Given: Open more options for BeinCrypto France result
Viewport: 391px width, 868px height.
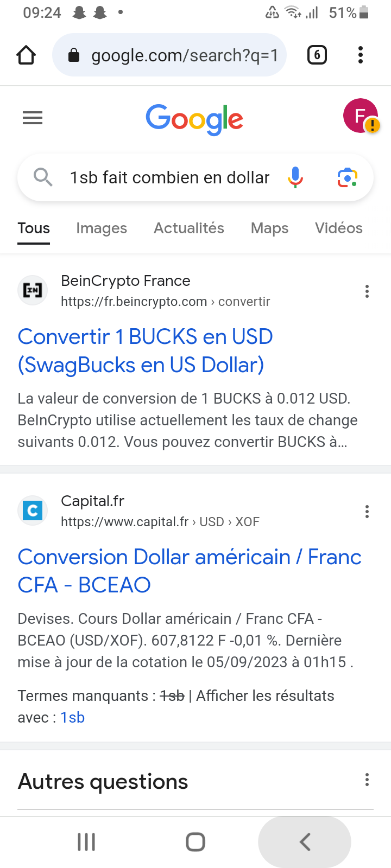Looking at the screenshot, I should pyautogui.click(x=367, y=292).
